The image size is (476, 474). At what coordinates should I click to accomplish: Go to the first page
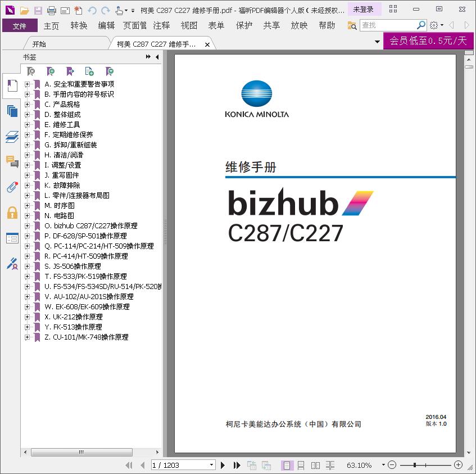click(x=129, y=465)
